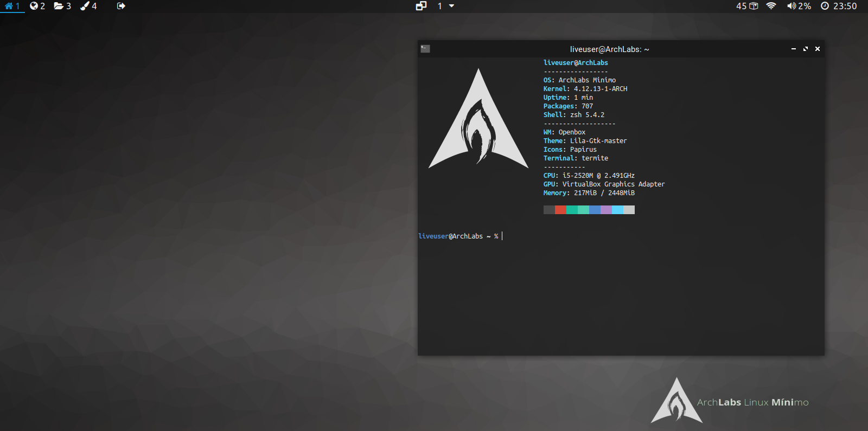Click the window count number 1
868x431 pixels.
coord(439,6)
